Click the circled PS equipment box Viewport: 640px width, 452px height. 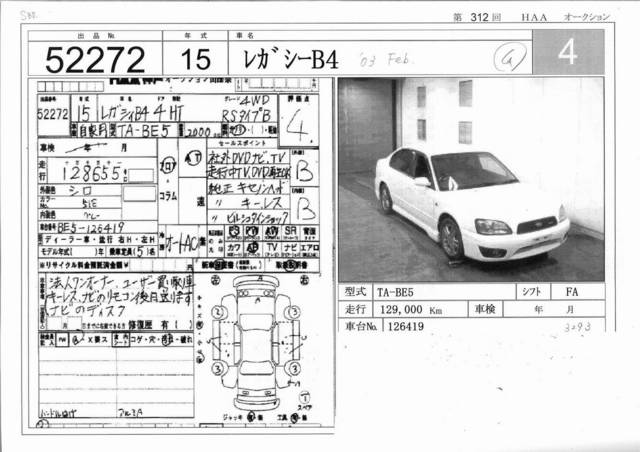tap(234, 232)
